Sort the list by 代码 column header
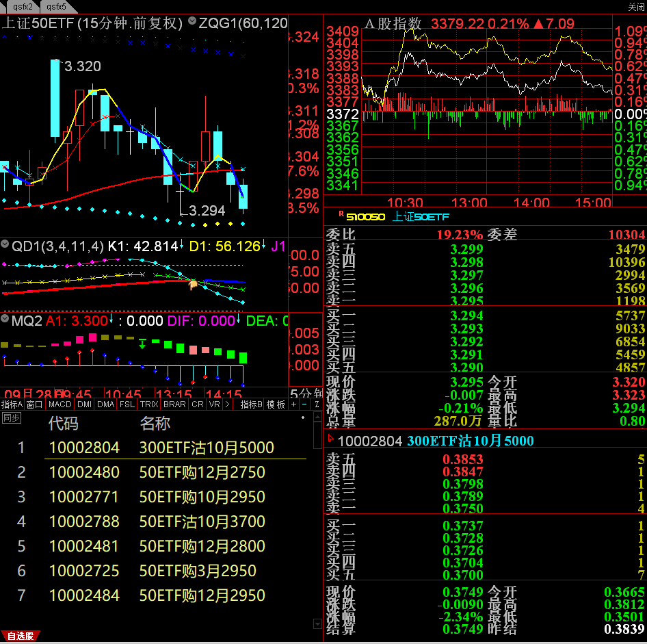Viewport: 647px width, 644px height. 63,423
